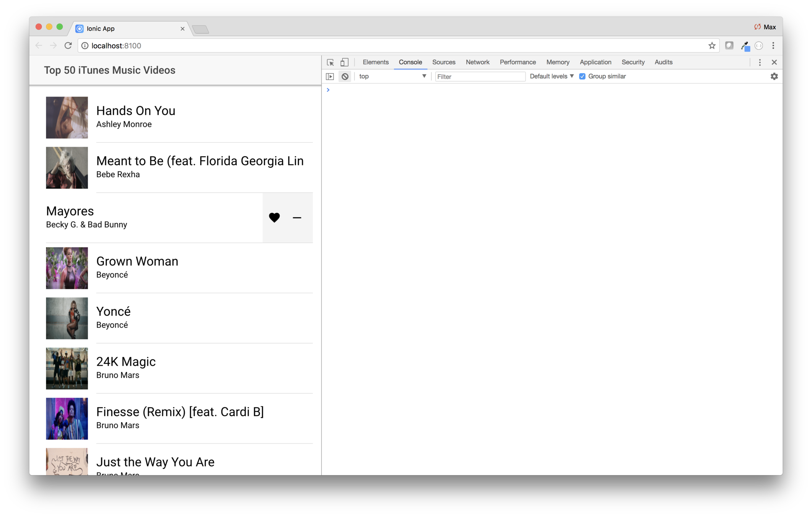The image size is (812, 517).
Task: Open Chrome's three-dot browser menu
Action: (x=773, y=46)
